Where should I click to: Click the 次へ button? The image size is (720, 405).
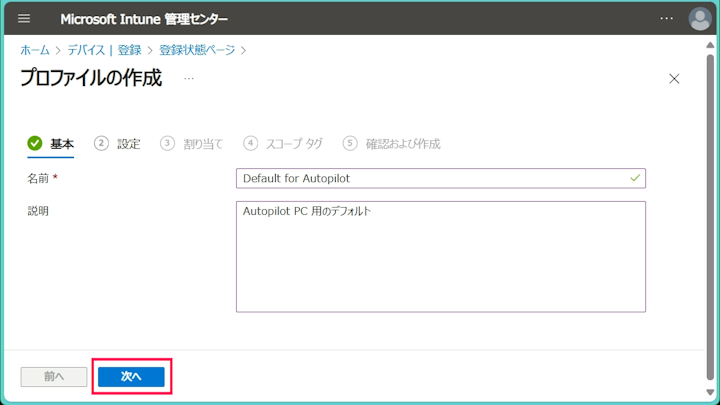131,377
